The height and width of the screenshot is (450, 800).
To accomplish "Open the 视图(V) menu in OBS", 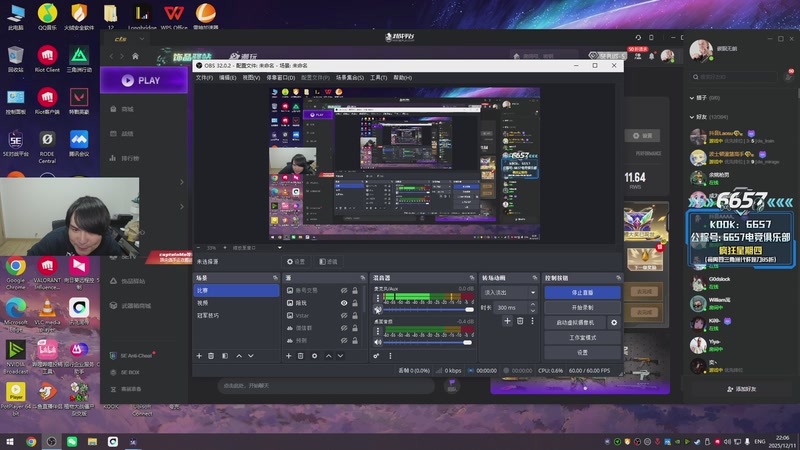I will tap(251, 78).
